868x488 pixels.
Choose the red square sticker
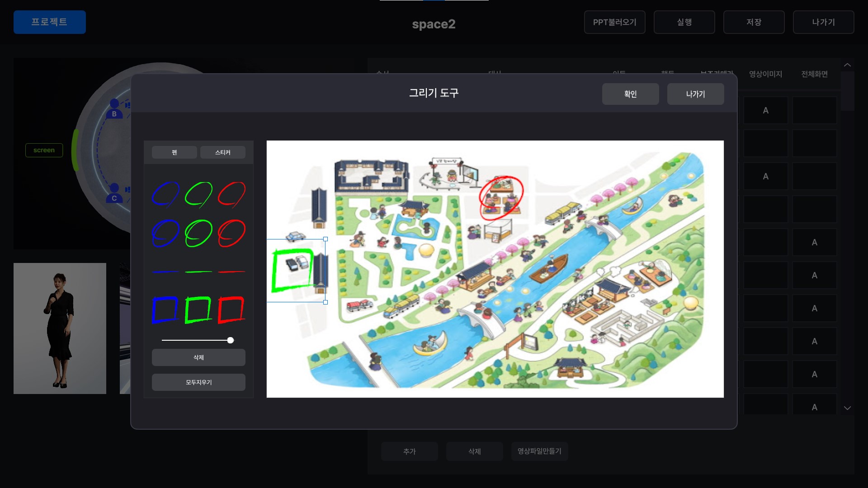pyautogui.click(x=231, y=310)
